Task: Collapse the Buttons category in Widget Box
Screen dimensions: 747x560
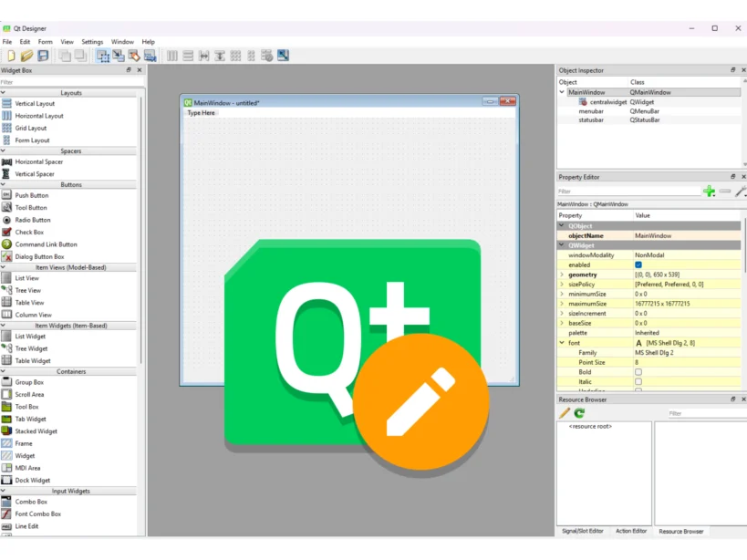Action: (x=4, y=184)
